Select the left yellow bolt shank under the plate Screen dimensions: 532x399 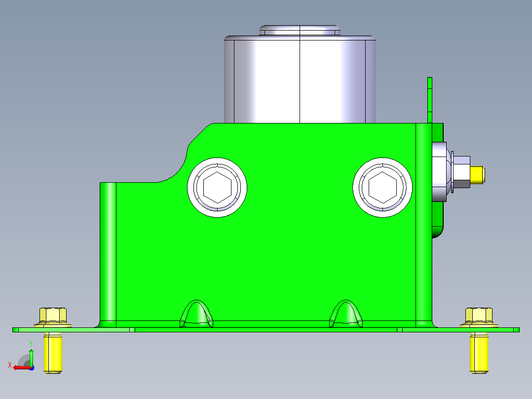[x=53, y=353]
